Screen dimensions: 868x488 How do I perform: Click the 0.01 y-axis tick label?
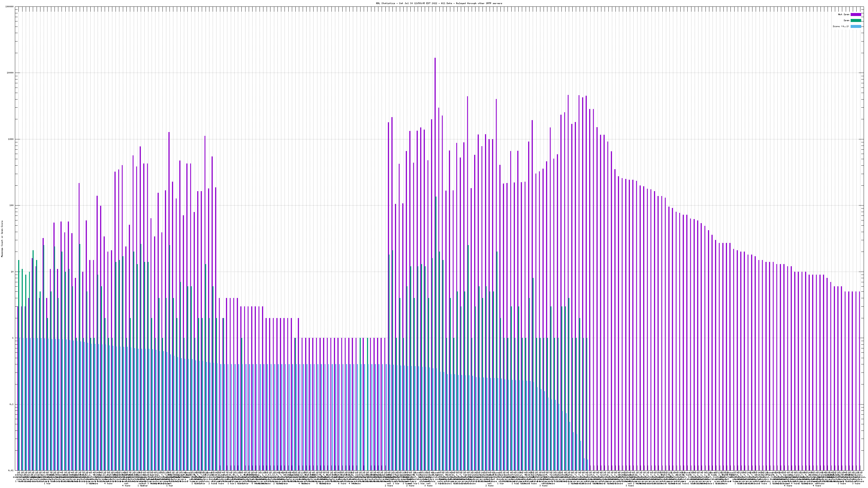(11, 470)
